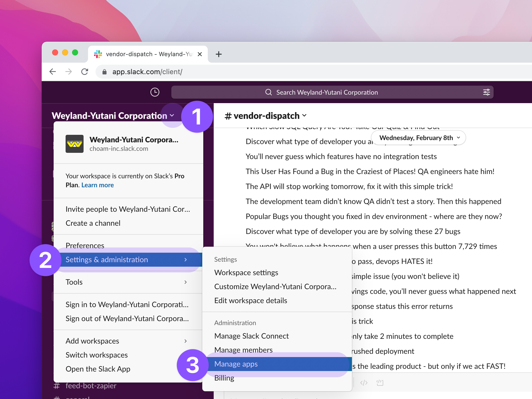Click the code block formatting icon
The image size is (532, 399).
(x=380, y=383)
